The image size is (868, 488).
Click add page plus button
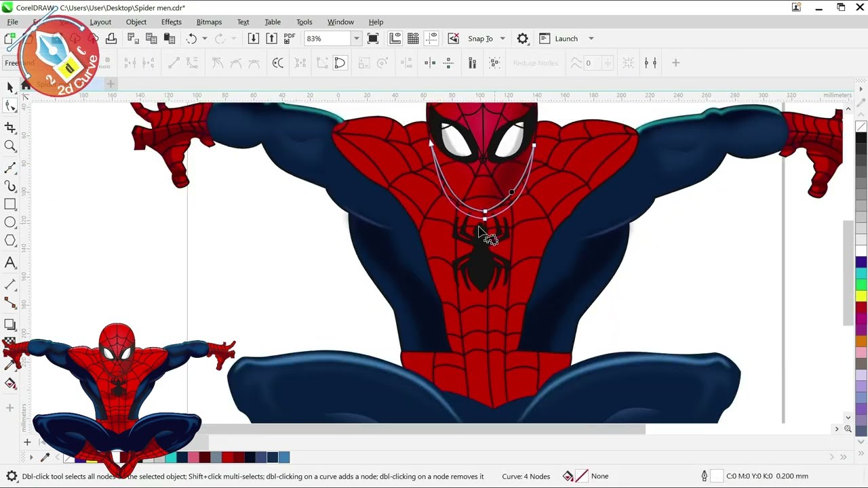27,442
